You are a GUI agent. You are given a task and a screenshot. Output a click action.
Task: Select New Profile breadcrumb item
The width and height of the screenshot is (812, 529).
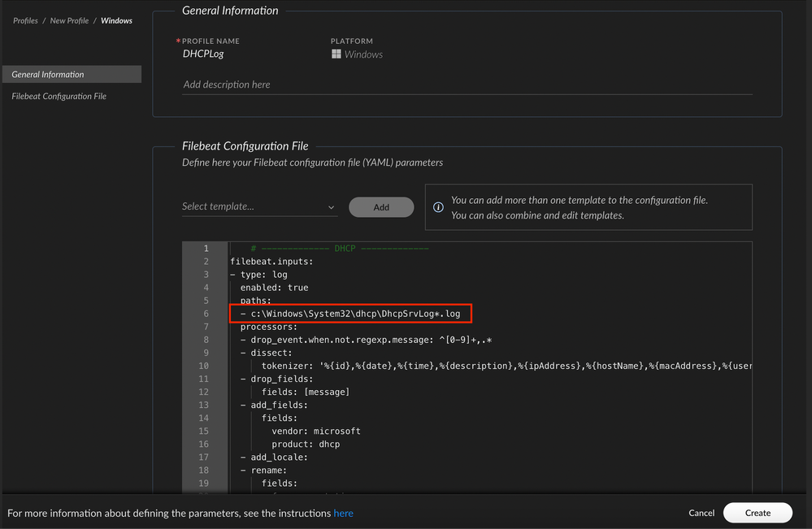[69, 20]
